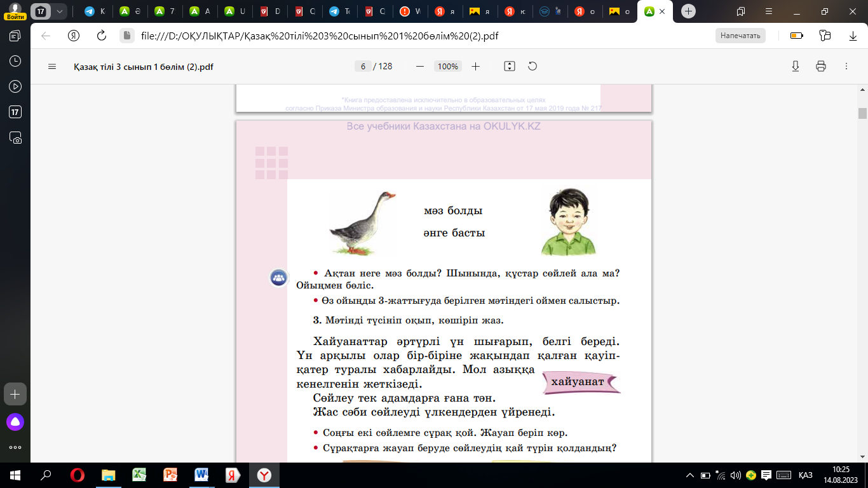Open the battery saver icon in address bar
The width and height of the screenshot is (868, 488).
pos(796,36)
